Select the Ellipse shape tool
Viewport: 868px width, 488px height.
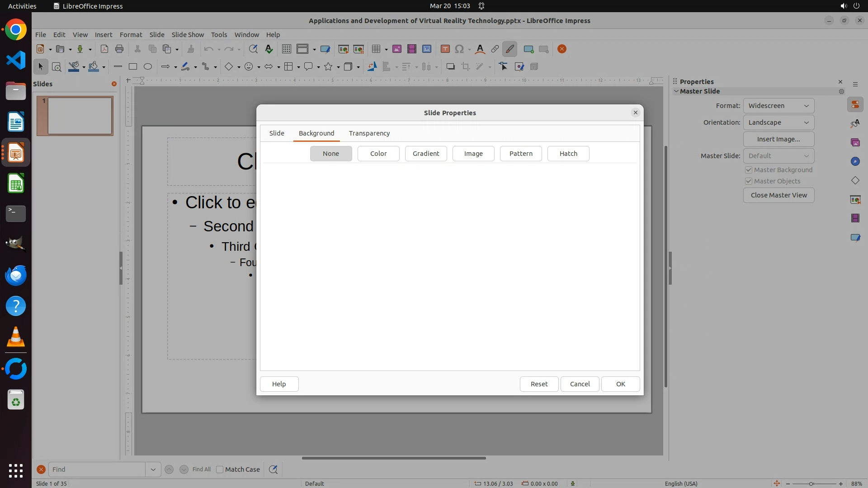coord(148,67)
